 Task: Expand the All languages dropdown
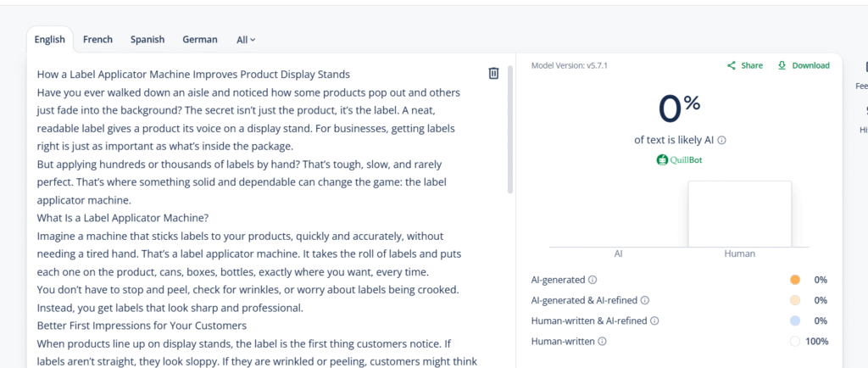click(246, 40)
